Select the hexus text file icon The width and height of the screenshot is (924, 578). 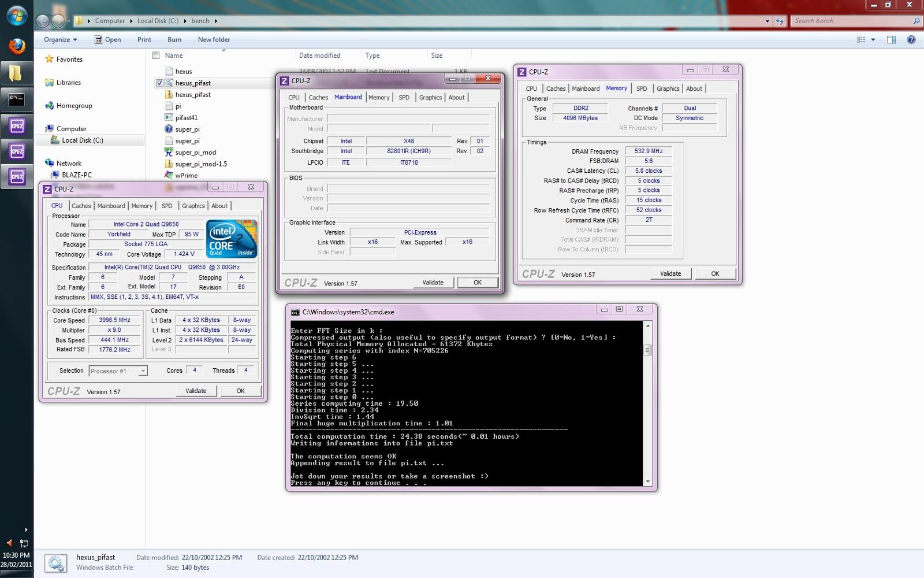(169, 71)
